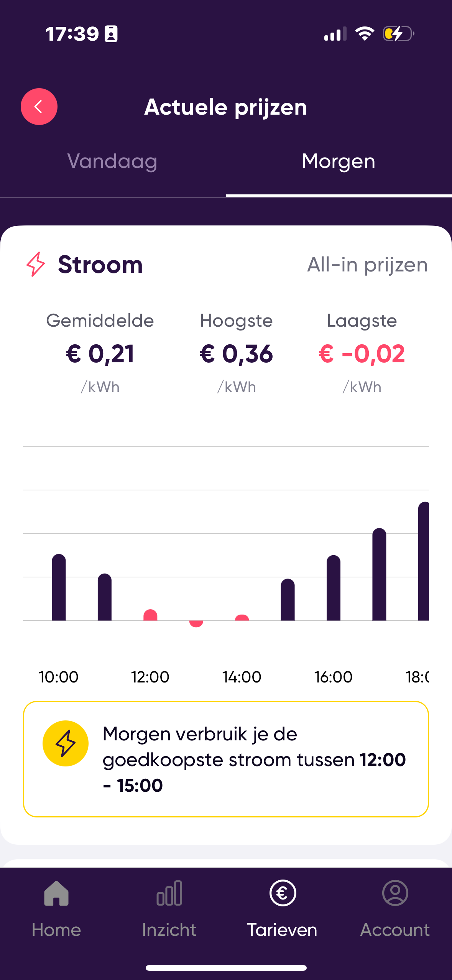Tap the battery charging status icon
Screen dimensions: 452x980
(x=398, y=34)
